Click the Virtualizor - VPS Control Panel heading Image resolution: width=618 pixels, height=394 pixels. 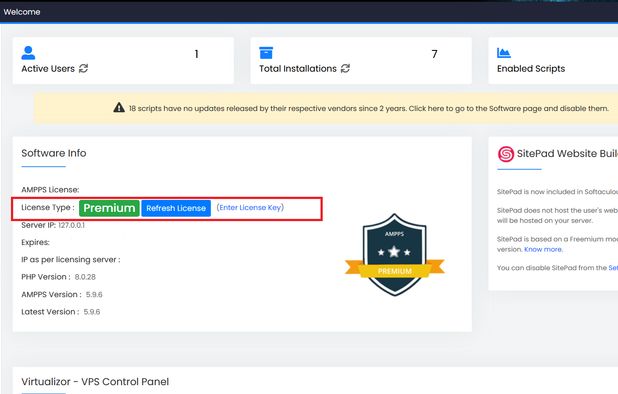click(x=95, y=381)
